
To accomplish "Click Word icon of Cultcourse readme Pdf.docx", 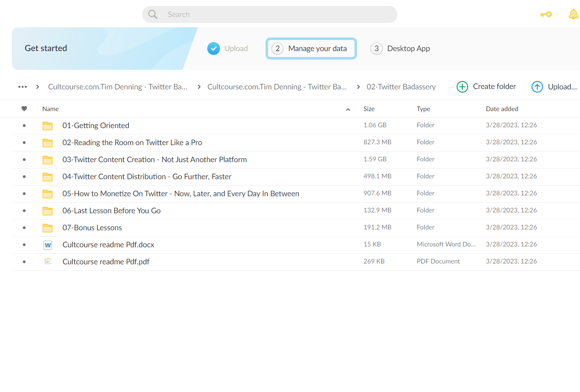I will (x=48, y=245).
